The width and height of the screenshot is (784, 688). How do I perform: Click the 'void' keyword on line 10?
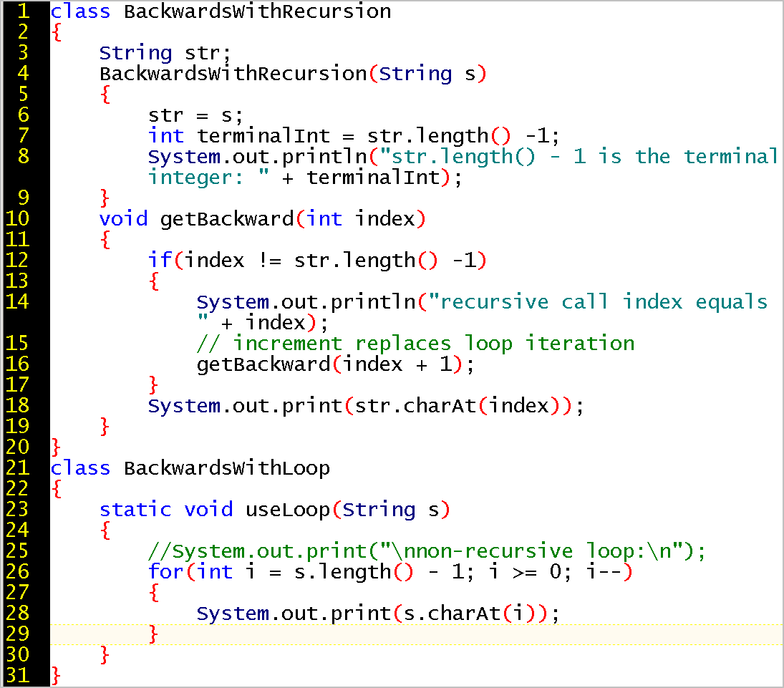pyautogui.click(x=123, y=219)
